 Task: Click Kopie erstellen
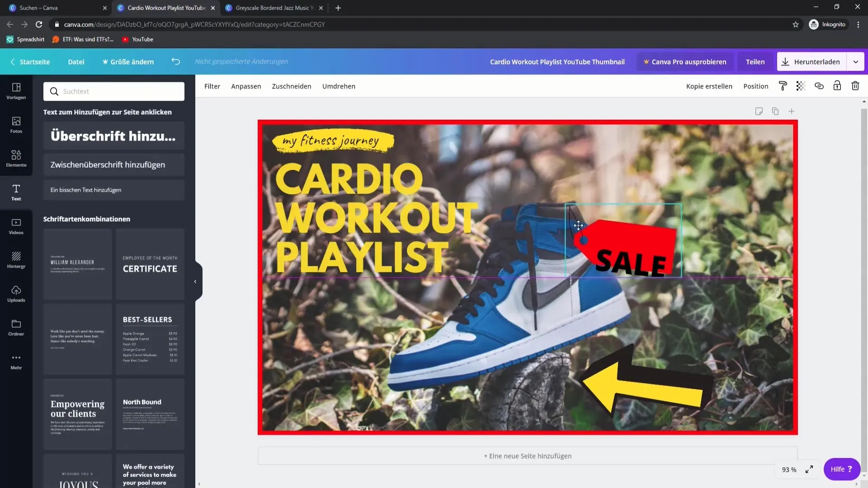709,86
